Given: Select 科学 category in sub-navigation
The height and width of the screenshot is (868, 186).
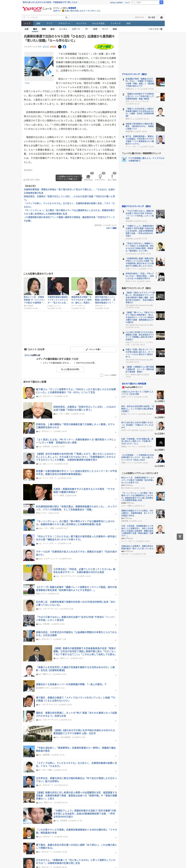Looking at the screenshot, I should pyautogui.click(x=95, y=29).
